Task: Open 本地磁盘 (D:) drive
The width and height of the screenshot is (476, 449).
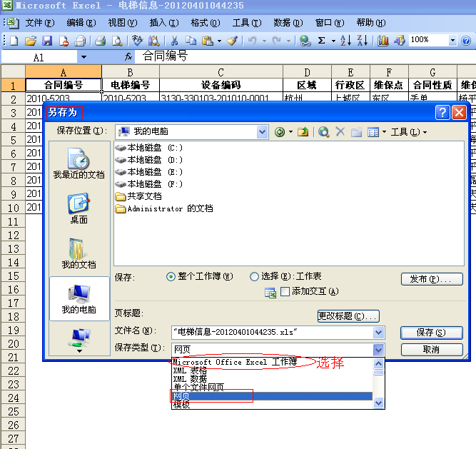Action: (148, 160)
